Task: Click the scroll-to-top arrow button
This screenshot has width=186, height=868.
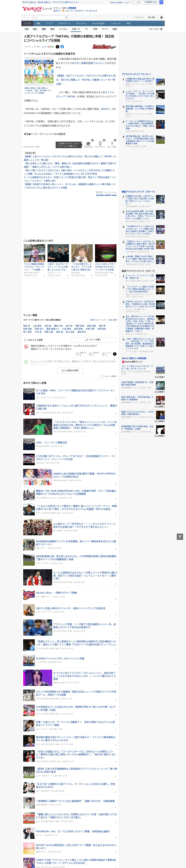Action: click(x=180, y=536)
